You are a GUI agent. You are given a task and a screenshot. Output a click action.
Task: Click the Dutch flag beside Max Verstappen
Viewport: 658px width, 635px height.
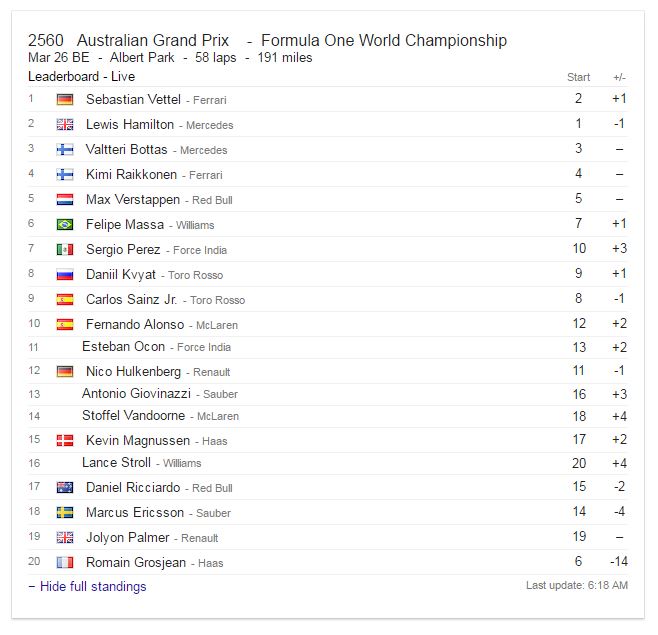coord(65,199)
